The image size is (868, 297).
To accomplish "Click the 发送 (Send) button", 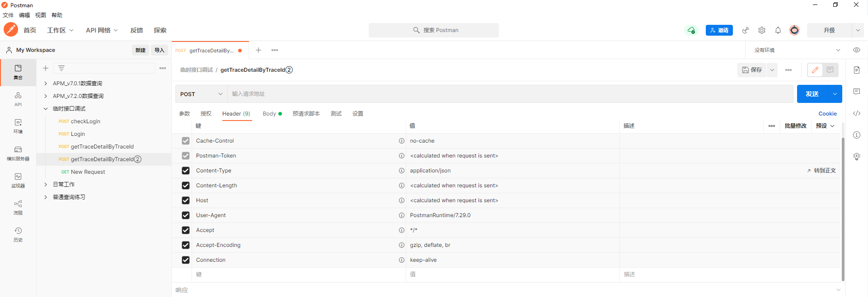I will click(x=812, y=94).
